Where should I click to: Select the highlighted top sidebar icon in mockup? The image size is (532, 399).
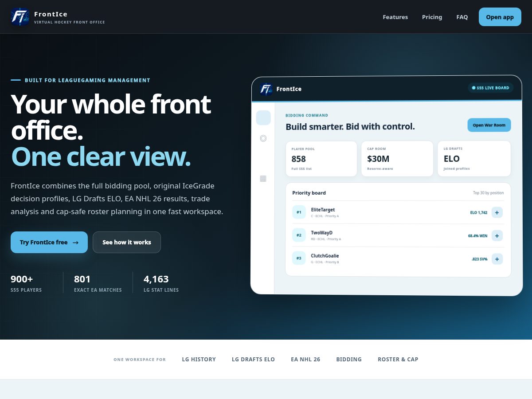[263, 118]
